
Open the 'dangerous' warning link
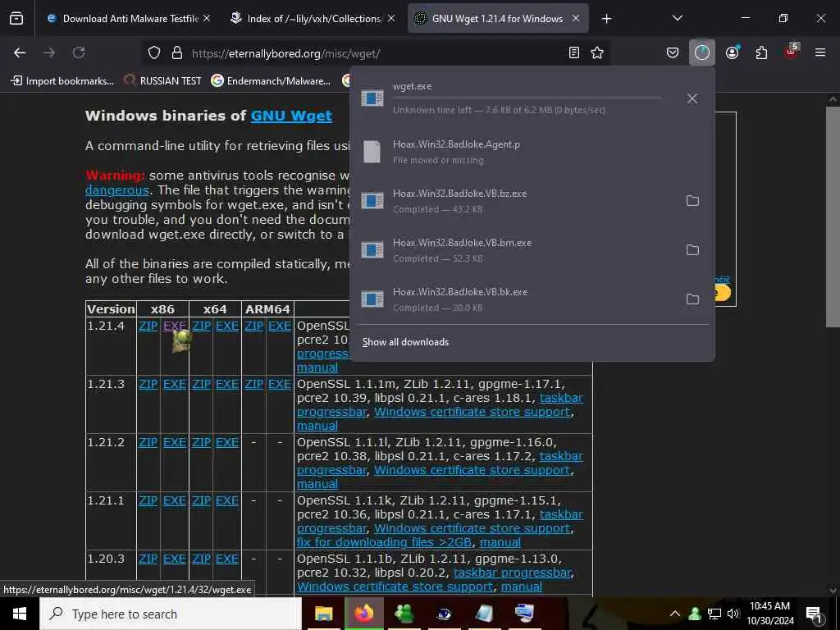(x=116, y=190)
